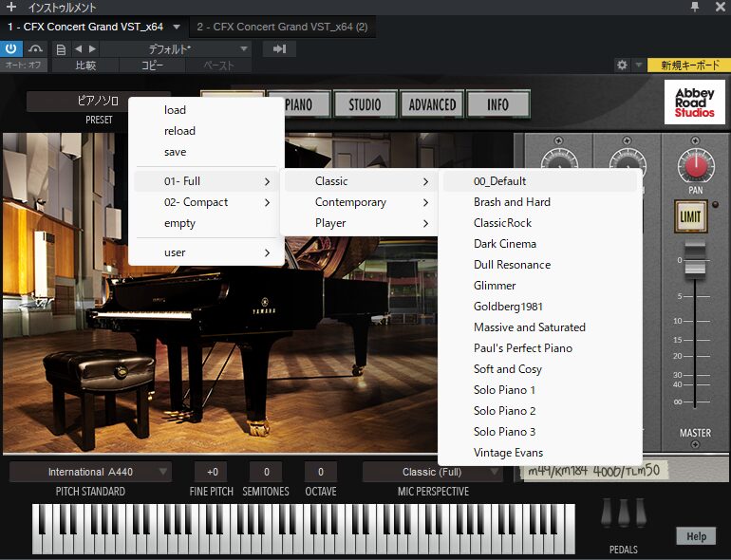Open the settings gear icon
The height and width of the screenshot is (560, 731).
[622, 65]
